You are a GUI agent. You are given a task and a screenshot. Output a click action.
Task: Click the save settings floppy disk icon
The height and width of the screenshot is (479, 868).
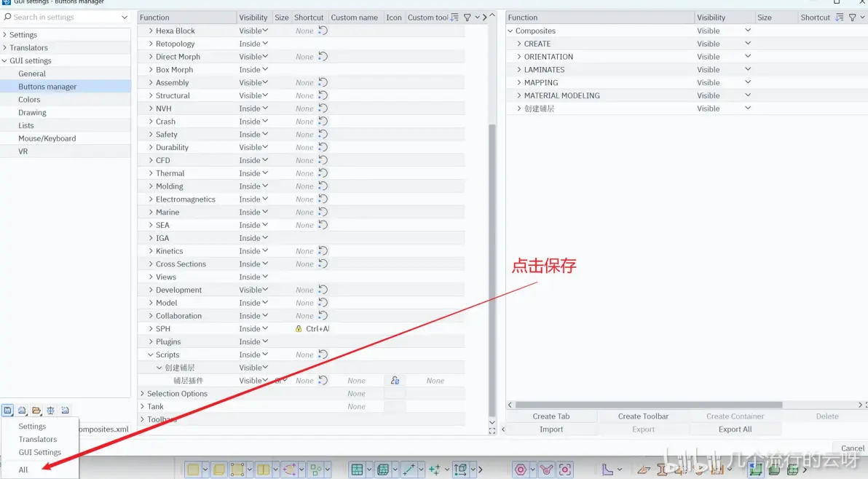[x=8, y=411]
